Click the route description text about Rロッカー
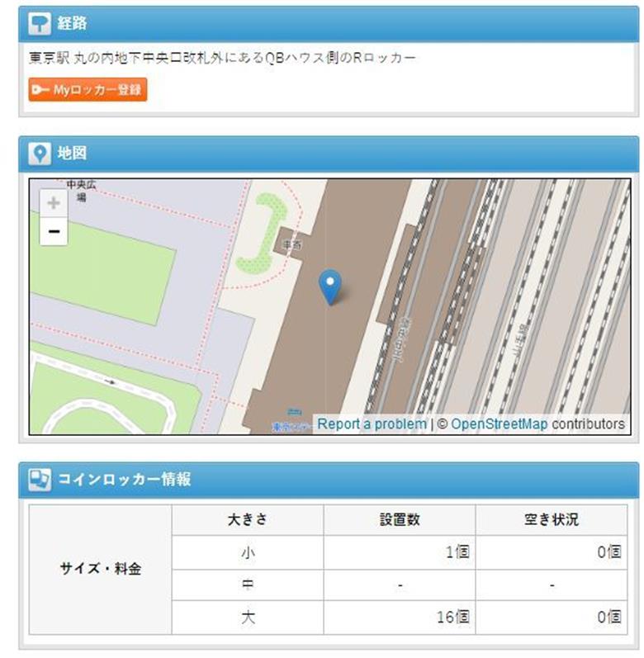This screenshot has height=658, width=644. coord(222,59)
